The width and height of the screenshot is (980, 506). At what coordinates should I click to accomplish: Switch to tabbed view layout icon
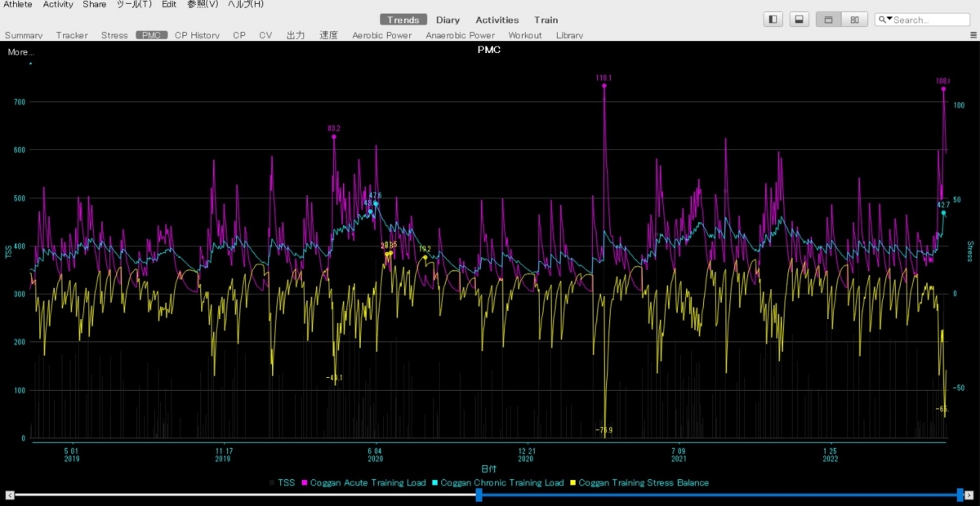[828, 20]
